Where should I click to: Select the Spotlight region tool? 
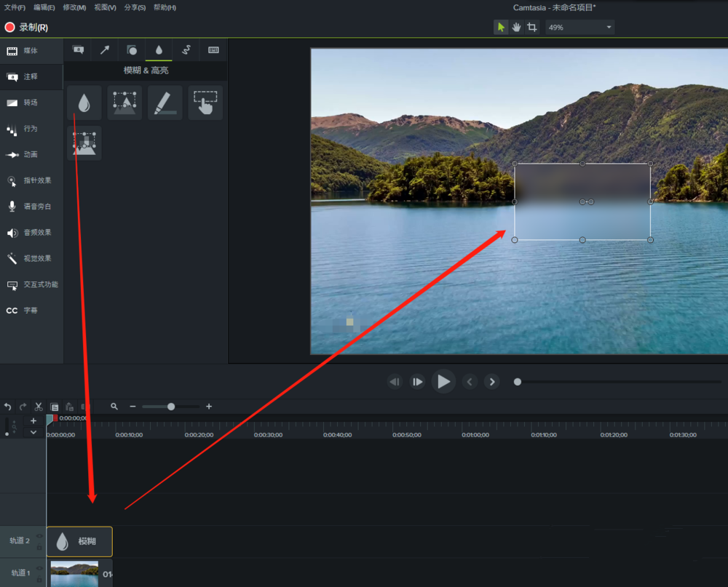tap(124, 103)
